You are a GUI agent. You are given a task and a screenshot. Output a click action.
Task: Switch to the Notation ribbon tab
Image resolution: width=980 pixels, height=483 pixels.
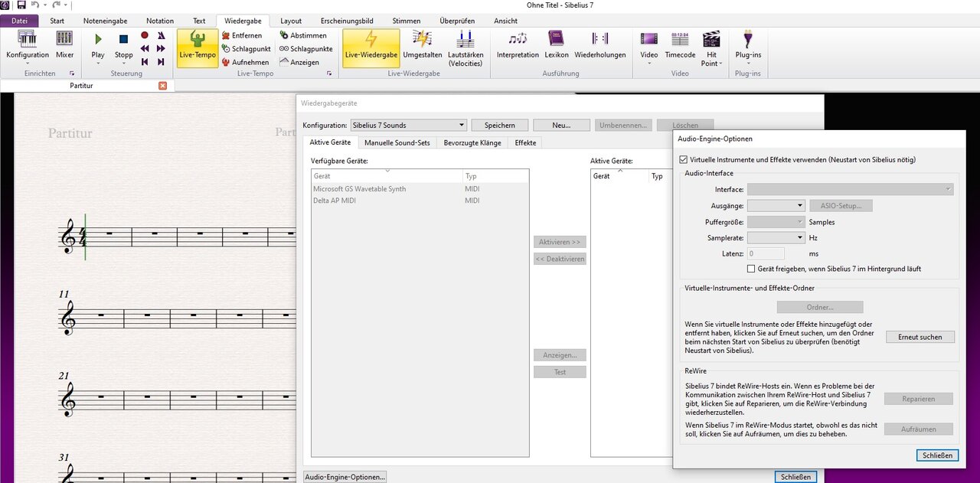pyautogui.click(x=160, y=21)
